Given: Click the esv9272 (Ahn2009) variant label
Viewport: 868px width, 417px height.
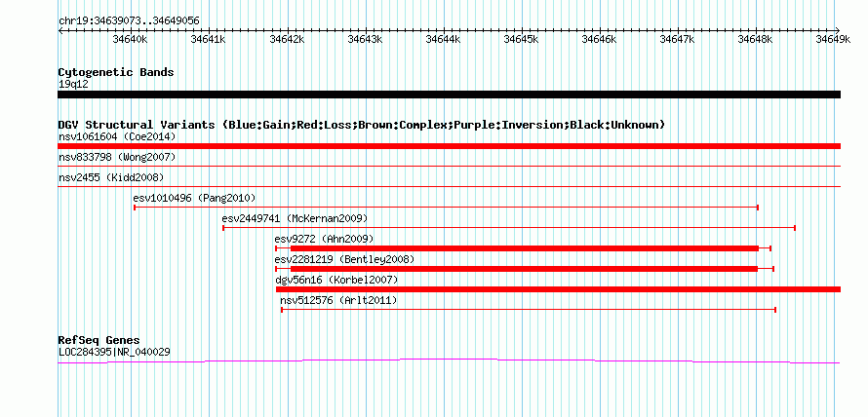Looking at the screenshot, I should (325, 239).
